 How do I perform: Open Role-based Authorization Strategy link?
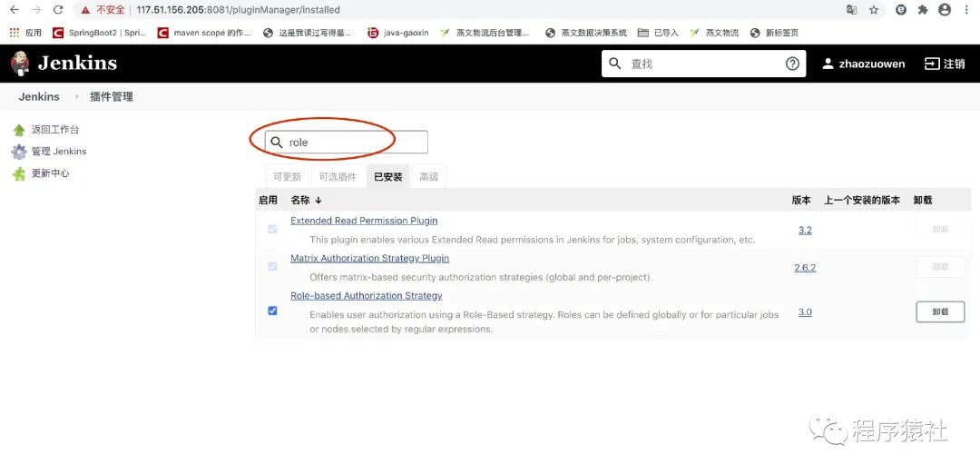367,296
